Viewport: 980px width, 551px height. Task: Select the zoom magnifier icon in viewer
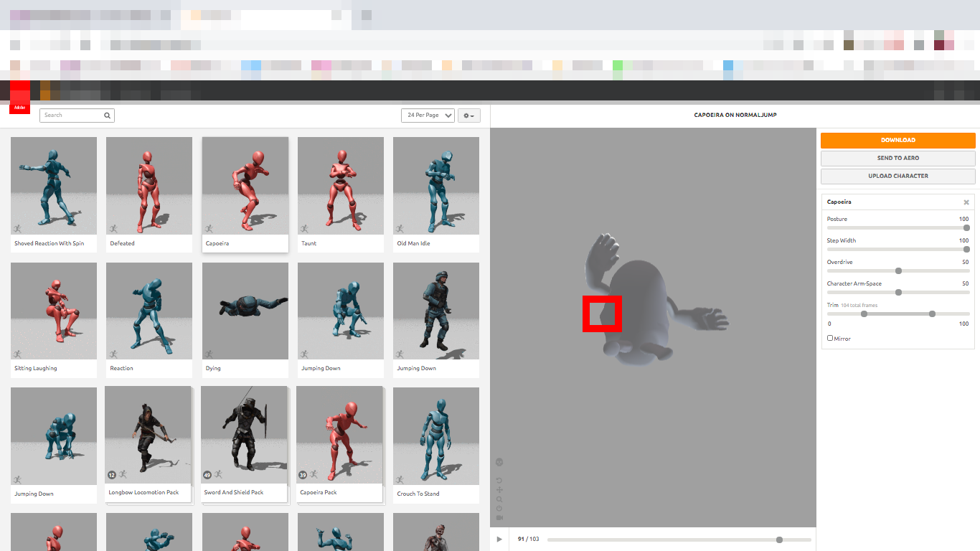click(x=499, y=499)
